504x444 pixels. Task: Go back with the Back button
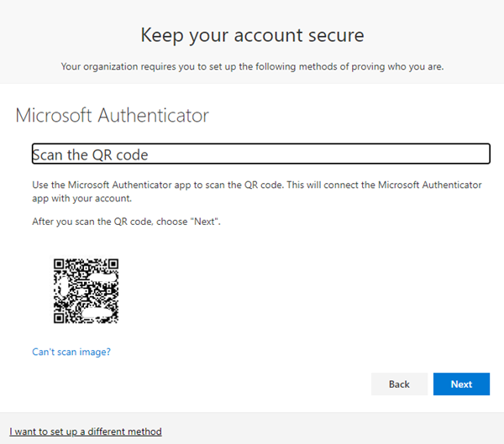coord(399,384)
